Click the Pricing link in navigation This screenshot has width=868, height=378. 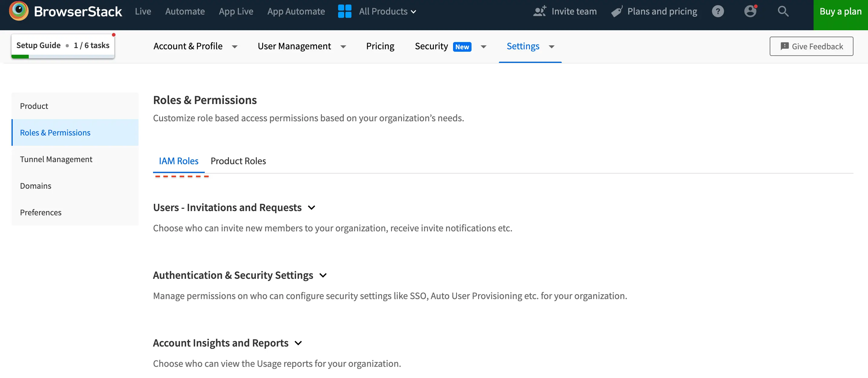click(380, 46)
